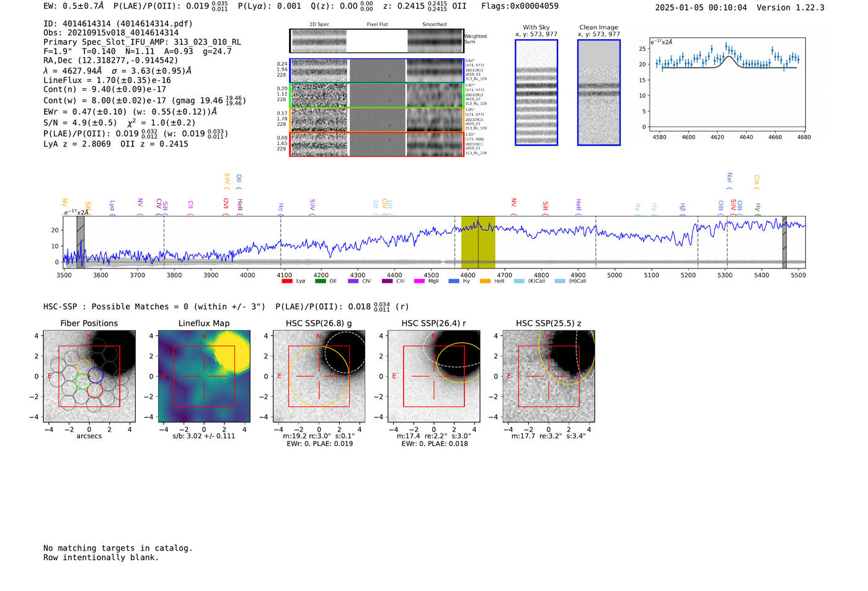Image resolution: width=868 pixels, height=591 pixels.
Task: Click the CIII legend swatch
Action: pyautogui.click(x=387, y=282)
